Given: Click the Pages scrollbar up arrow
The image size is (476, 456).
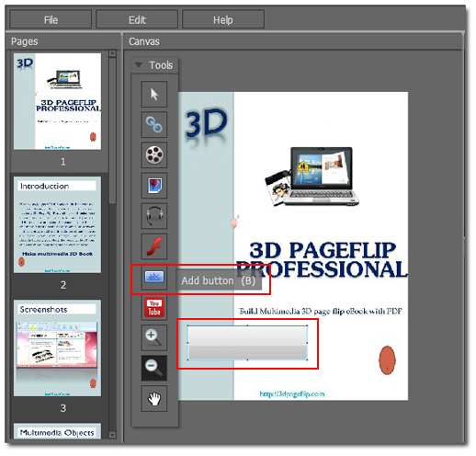Looking at the screenshot, I should tap(112, 53).
